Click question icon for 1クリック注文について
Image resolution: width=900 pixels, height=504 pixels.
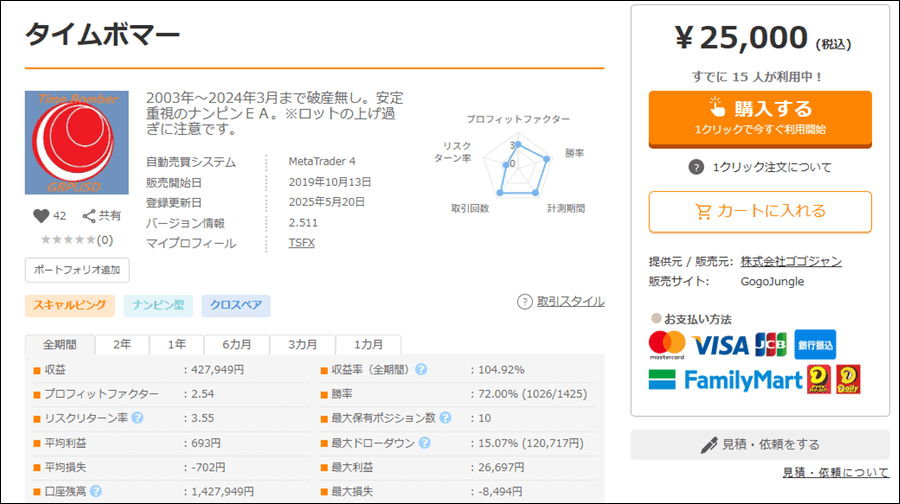(696, 168)
